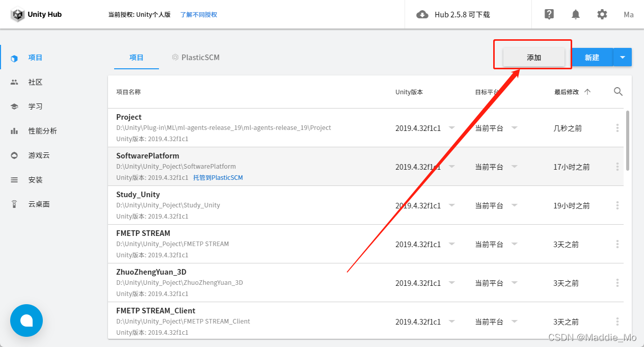The width and height of the screenshot is (644, 347).
Task: Click the 添加 button
Action: click(534, 58)
